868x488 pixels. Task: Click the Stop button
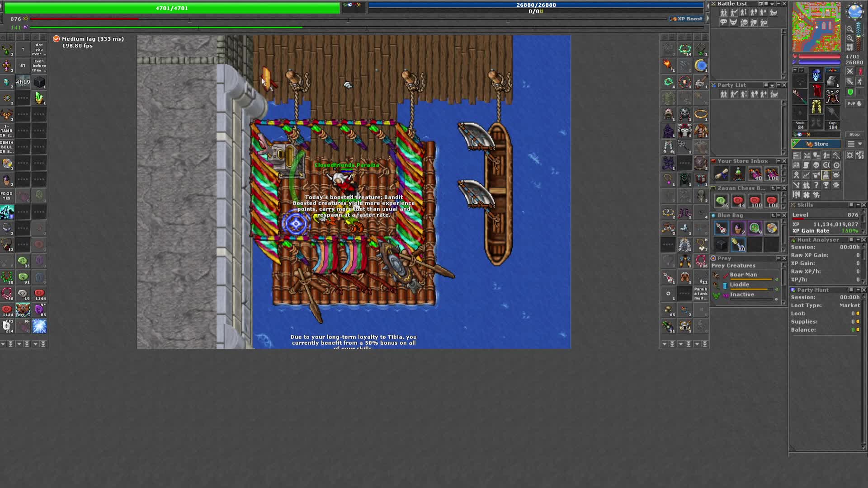click(854, 135)
